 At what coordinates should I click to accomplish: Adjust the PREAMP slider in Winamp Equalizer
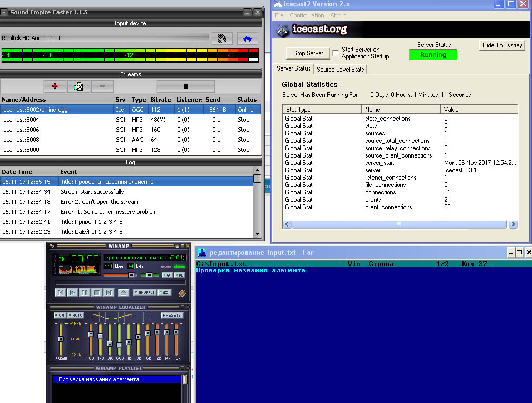[61, 339]
